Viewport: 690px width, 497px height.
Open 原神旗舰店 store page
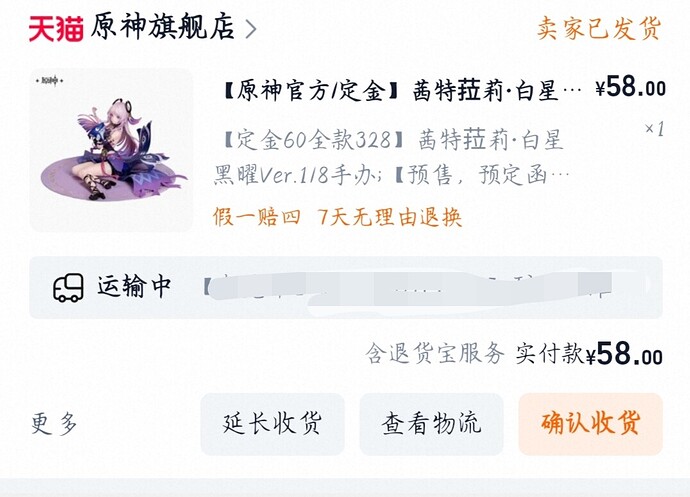163,28
